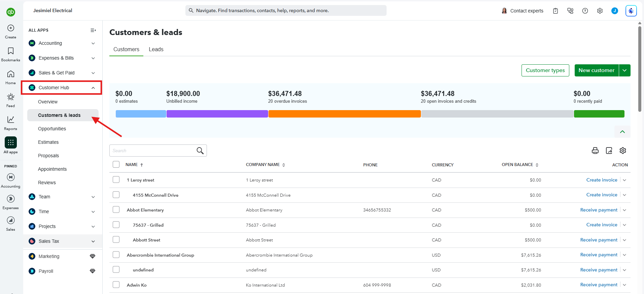The image size is (644, 294).
Task: Collapse the Customer Hub menu section
Action: (x=93, y=88)
